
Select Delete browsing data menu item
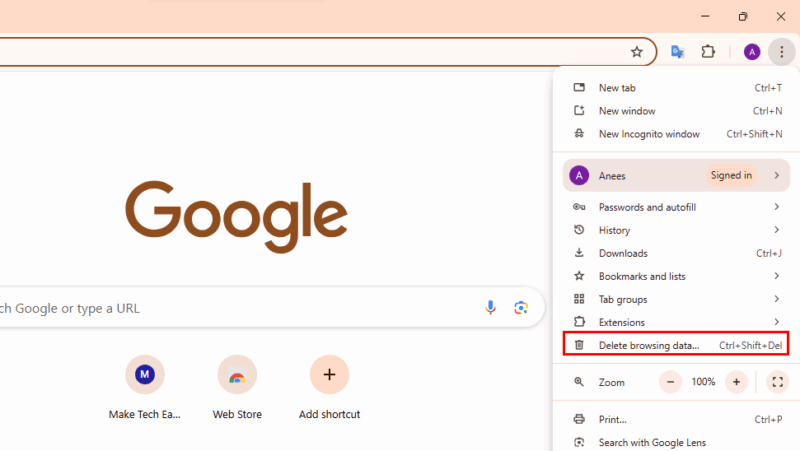click(x=675, y=345)
